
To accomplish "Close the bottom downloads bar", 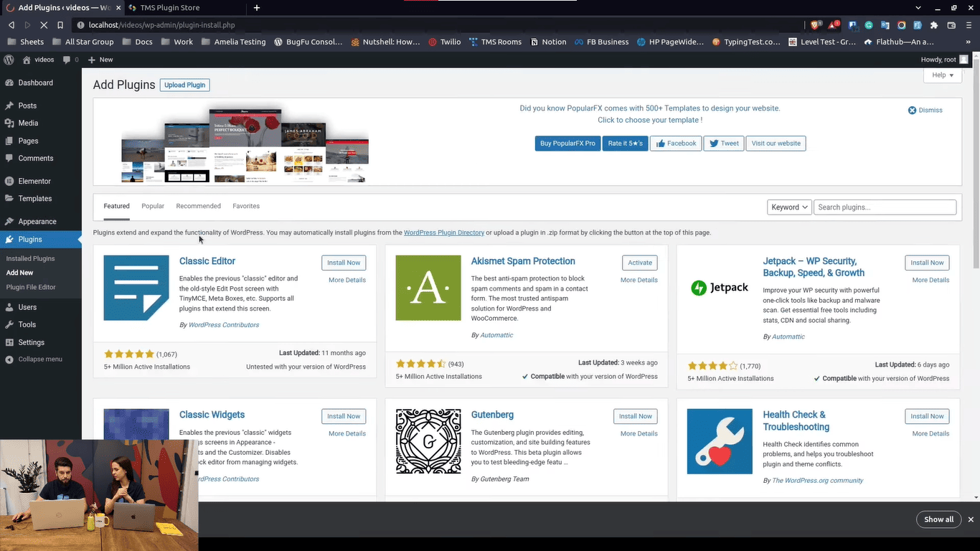I will click(x=971, y=519).
